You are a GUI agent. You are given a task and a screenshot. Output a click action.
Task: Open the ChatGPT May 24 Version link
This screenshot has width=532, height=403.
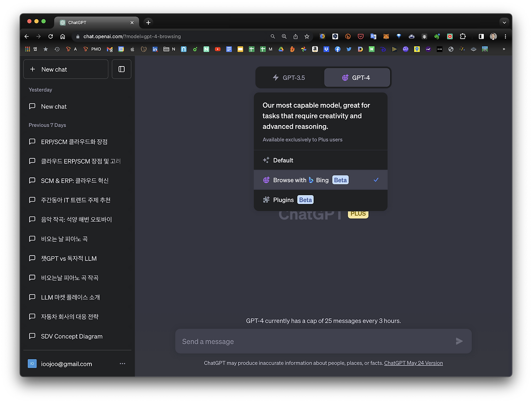point(414,363)
